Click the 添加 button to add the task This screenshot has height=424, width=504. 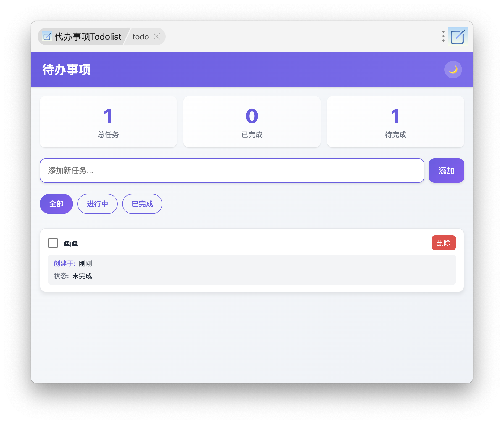[446, 171]
